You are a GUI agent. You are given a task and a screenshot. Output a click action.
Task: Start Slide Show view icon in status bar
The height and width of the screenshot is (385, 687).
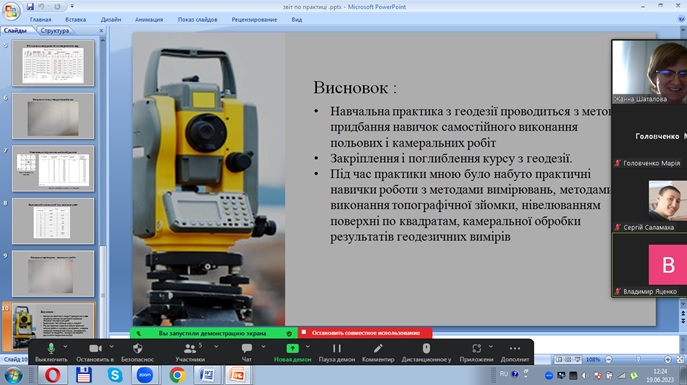[x=577, y=360]
